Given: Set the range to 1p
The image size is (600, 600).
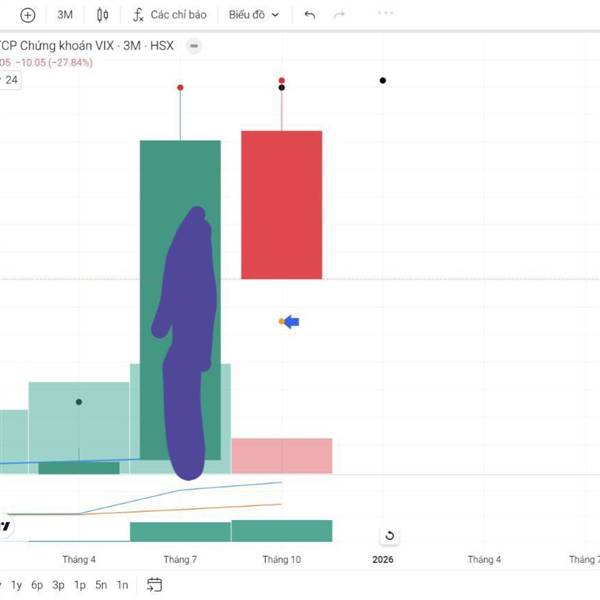Looking at the screenshot, I should point(80,585).
